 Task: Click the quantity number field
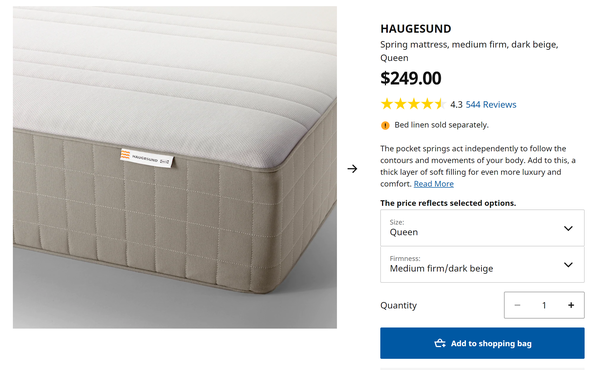544,305
